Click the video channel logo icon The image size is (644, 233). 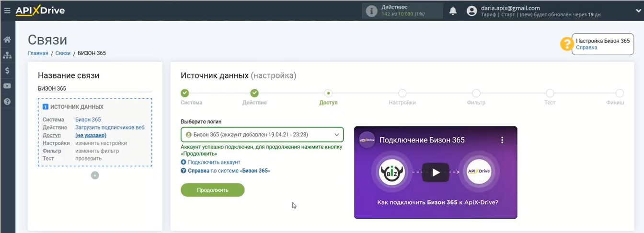(x=367, y=140)
